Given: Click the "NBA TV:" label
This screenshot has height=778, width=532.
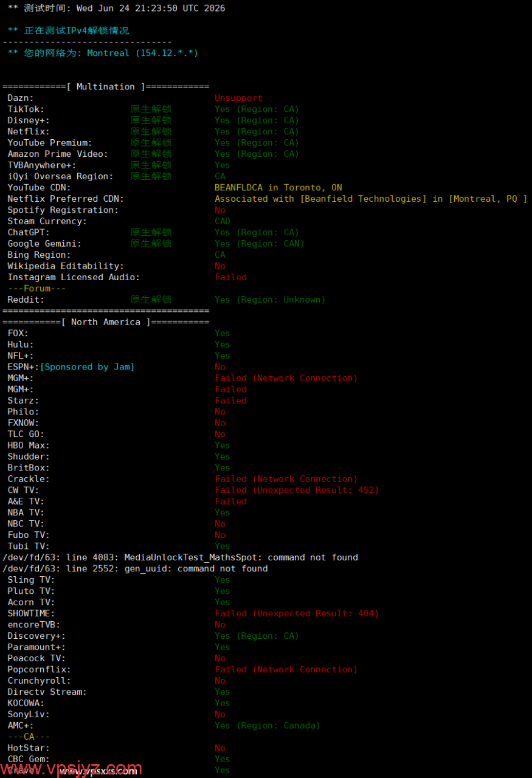Looking at the screenshot, I should pyautogui.click(x=26, y=513).
